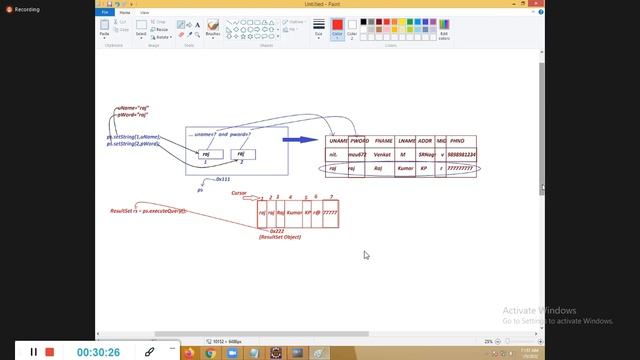Click the Crop button

tap(158, 22)
